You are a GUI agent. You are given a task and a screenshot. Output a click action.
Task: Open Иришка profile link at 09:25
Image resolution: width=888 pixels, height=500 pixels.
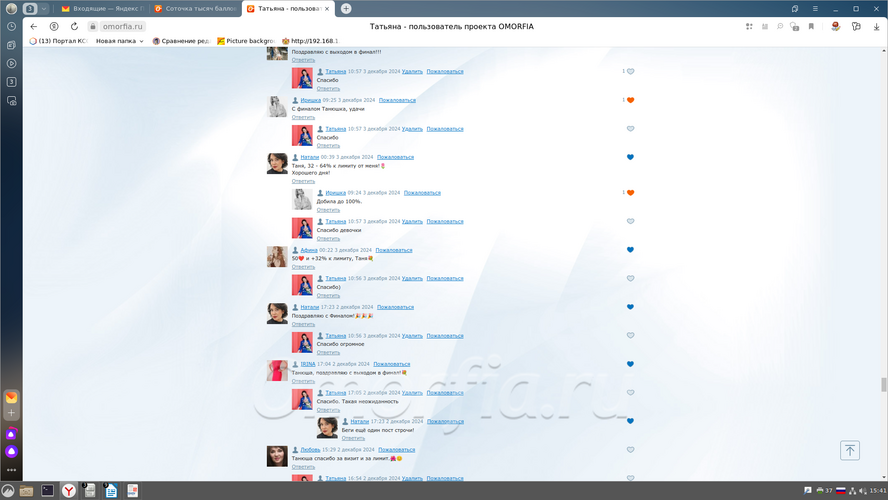click(x=310, y=100)
